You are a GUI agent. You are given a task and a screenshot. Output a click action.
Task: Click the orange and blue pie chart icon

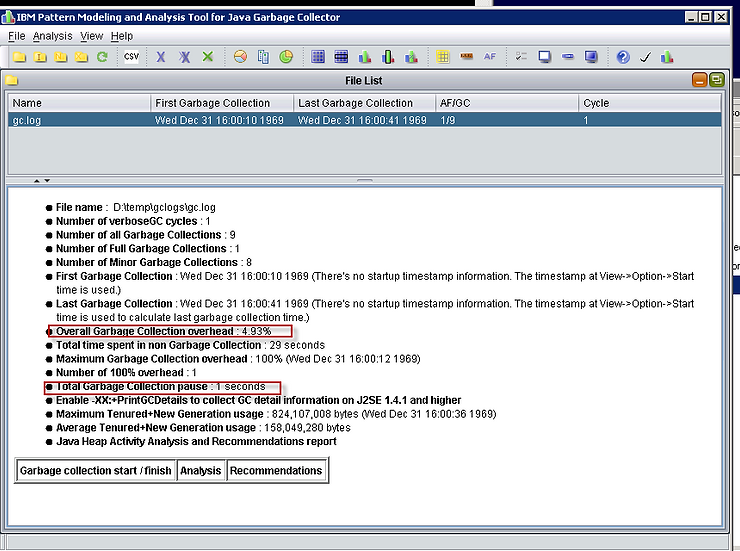[x=240, y=57]
